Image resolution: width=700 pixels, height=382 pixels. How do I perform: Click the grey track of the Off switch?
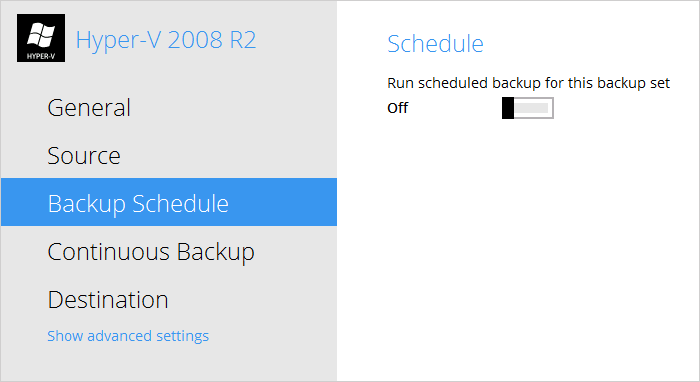click(531, 108)
